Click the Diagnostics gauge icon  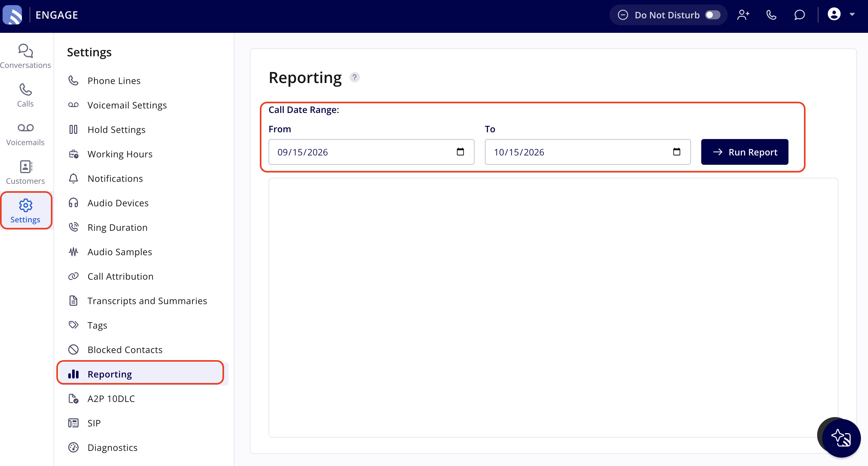point(73,447)
